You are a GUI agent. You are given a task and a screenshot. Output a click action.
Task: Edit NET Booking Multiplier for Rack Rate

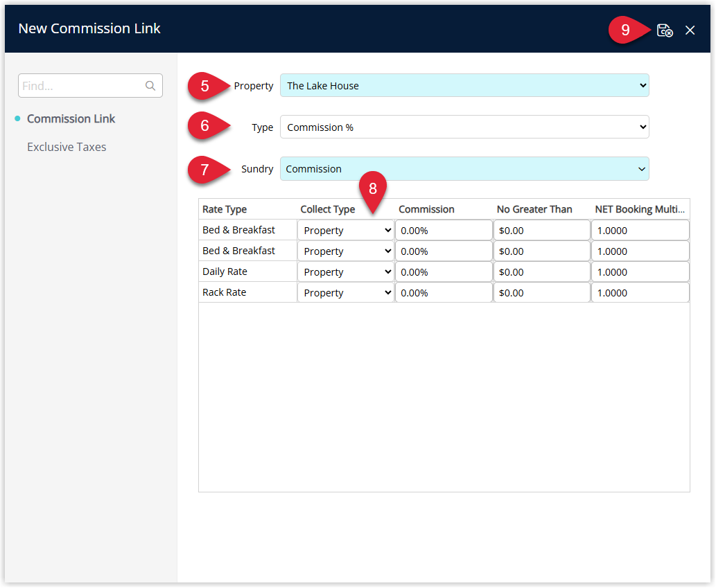coord(640,293)
